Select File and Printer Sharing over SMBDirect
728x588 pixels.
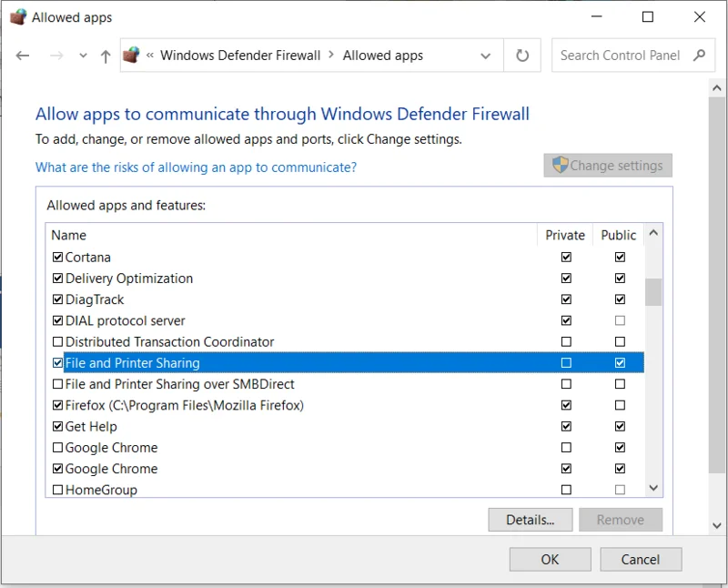[x=179, y=384]
